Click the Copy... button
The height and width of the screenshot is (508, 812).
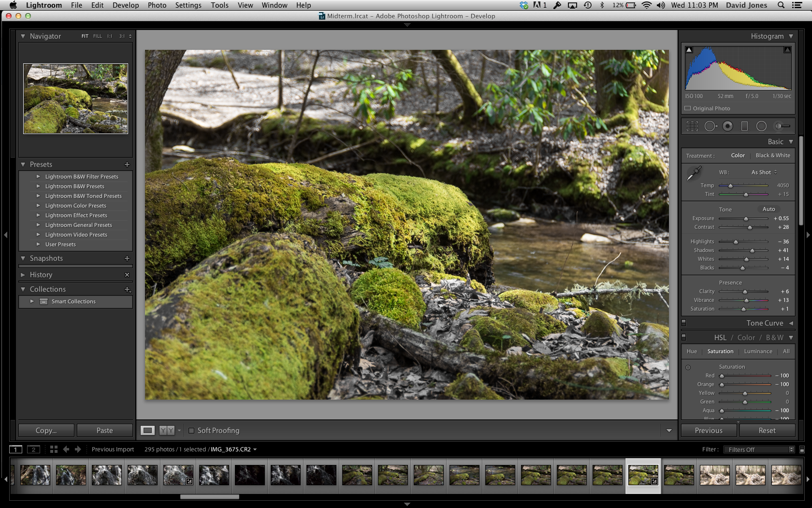pyautogui.click(x=46, y=431)
